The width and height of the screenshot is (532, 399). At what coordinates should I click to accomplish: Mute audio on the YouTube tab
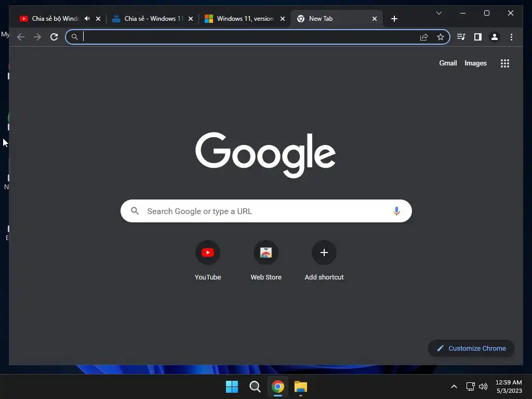tap(87, 19)
